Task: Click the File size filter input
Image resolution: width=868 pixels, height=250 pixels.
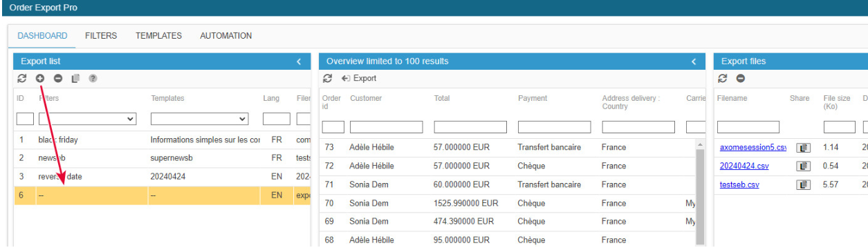Action: 840,127
